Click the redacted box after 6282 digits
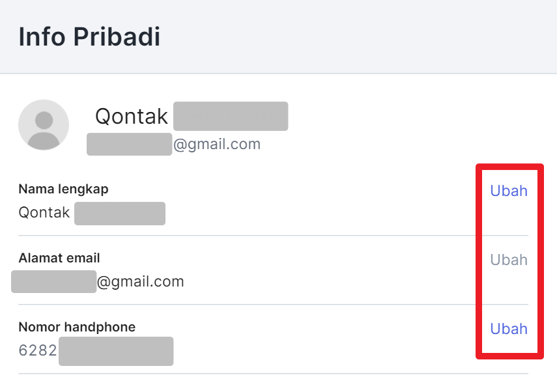 coord(116,351)
